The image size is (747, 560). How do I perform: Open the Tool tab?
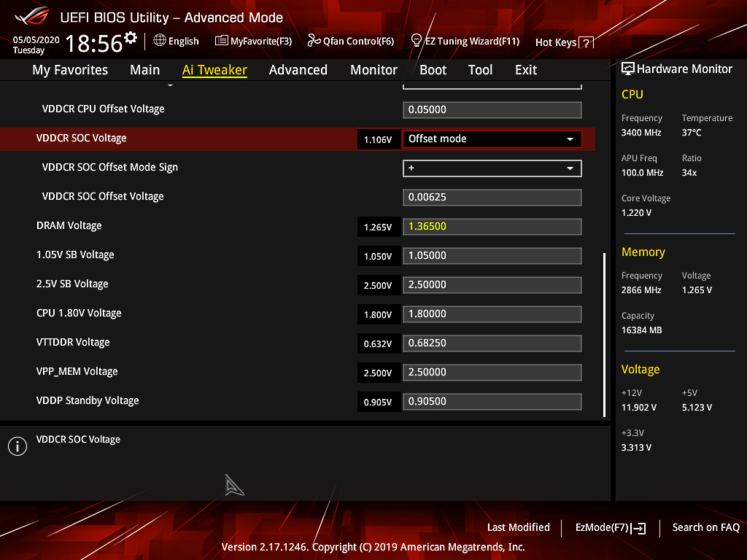(480, 70)
